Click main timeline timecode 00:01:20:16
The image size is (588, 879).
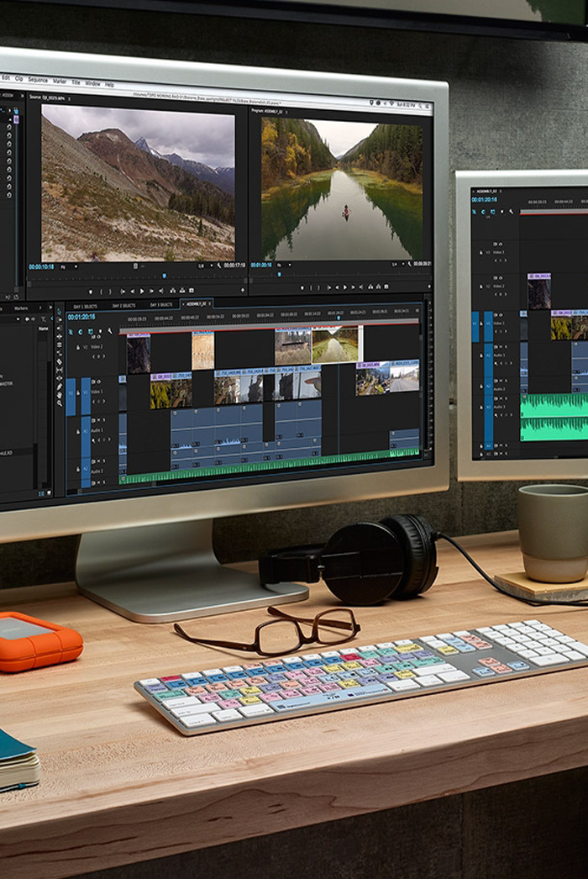pos(81,317)
